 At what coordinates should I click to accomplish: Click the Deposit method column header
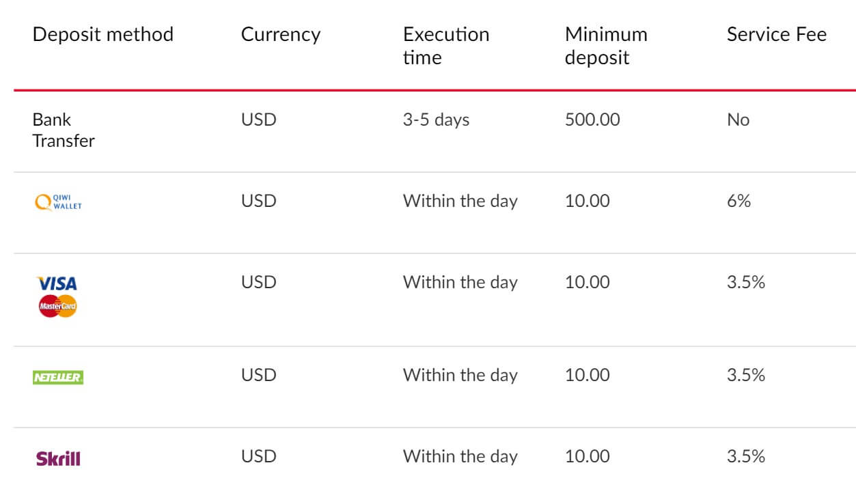pyautogui.click(x=103, y=34)
